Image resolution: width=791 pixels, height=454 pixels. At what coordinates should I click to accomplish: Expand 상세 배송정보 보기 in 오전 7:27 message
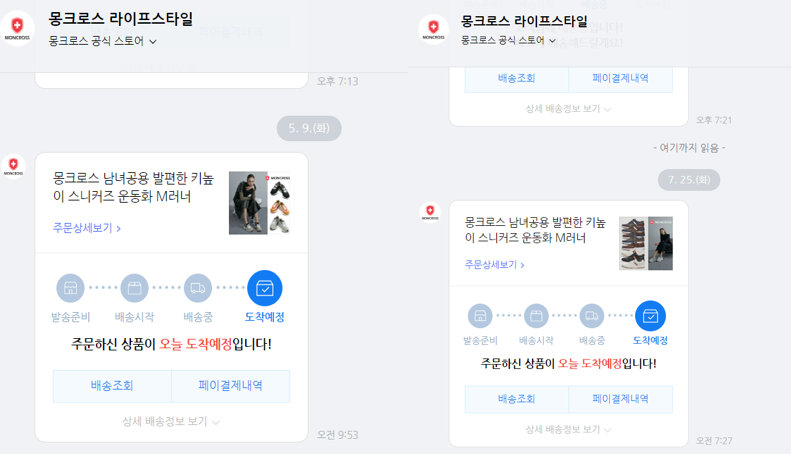click(x=568, y=429)
